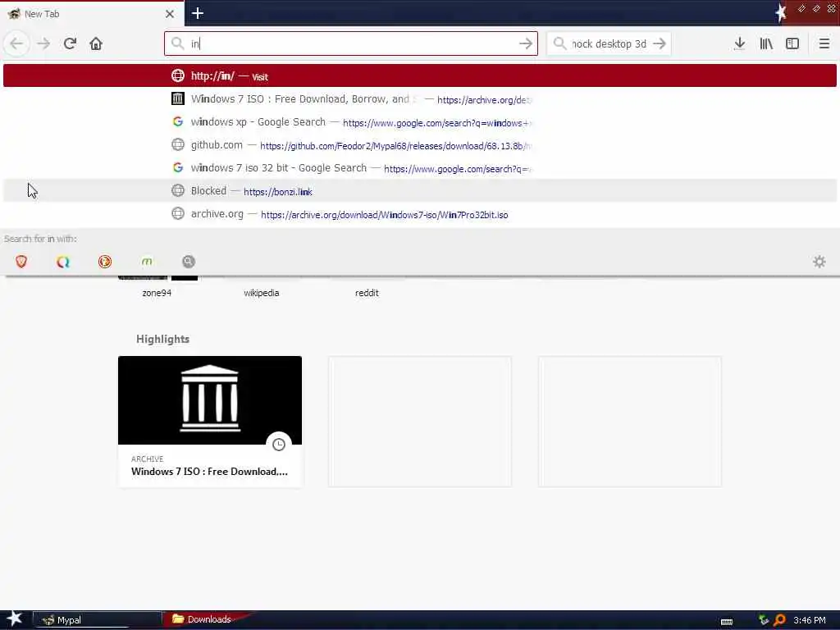Viewport: 840px width, 630px height.
Task: Click the keyboard icon in system tray
Action: click(727, 622)
